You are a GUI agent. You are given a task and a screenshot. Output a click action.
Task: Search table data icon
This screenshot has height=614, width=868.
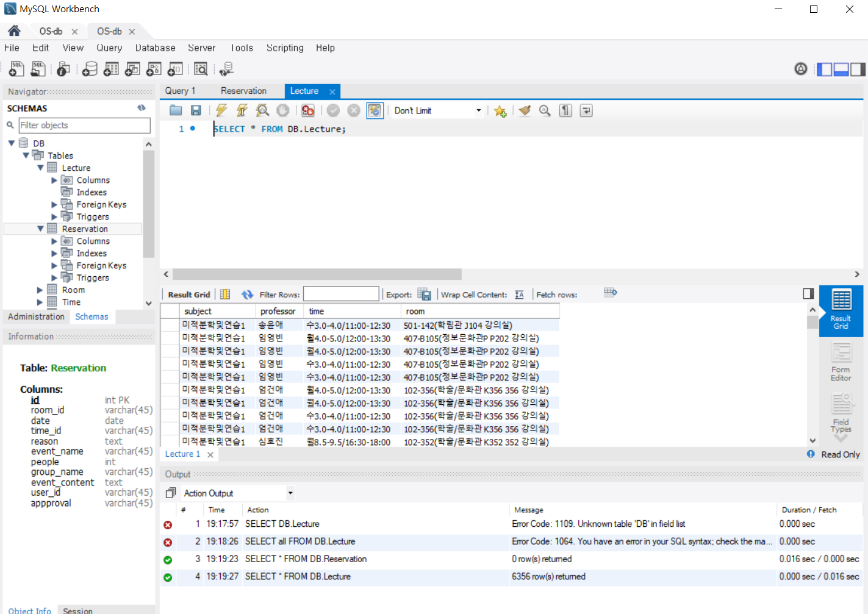pos(201,69)
